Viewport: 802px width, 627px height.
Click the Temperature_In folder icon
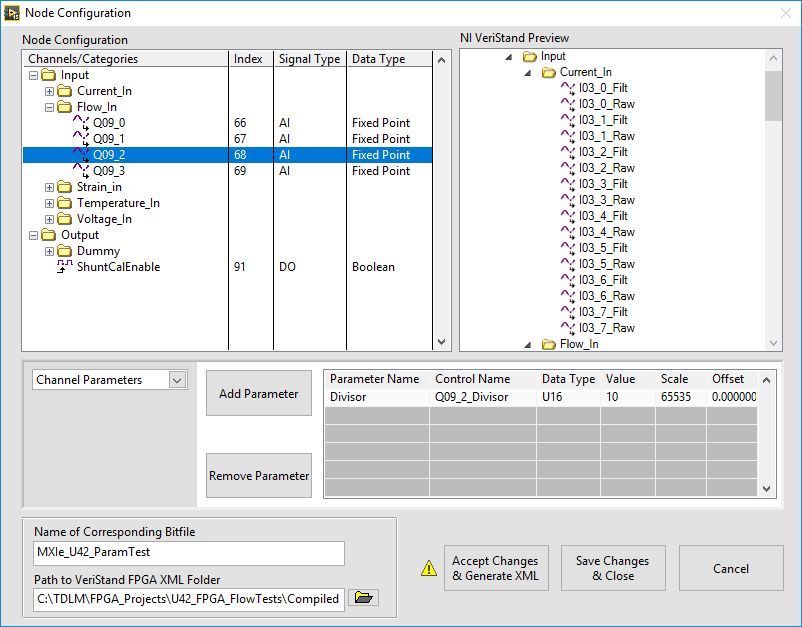click(64, 203)
